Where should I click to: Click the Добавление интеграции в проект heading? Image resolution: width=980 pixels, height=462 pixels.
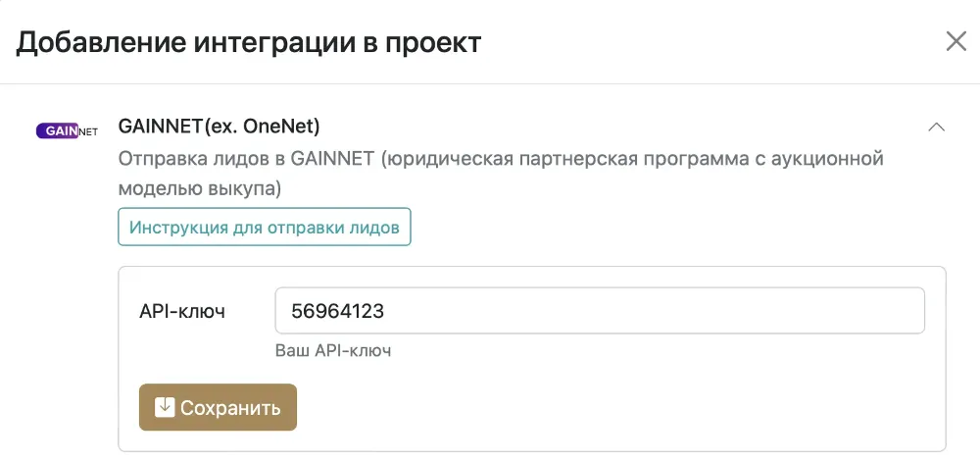pyautogui.click(x=249, y=42)
